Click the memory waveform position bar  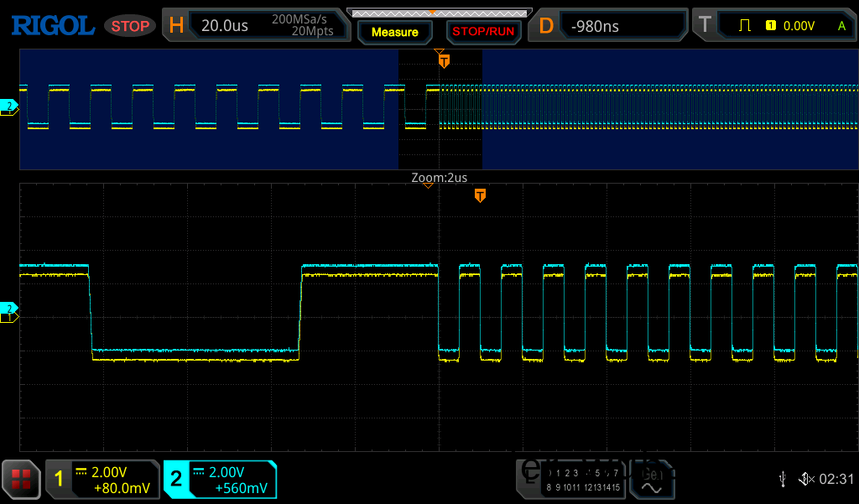tap(440, 13)
